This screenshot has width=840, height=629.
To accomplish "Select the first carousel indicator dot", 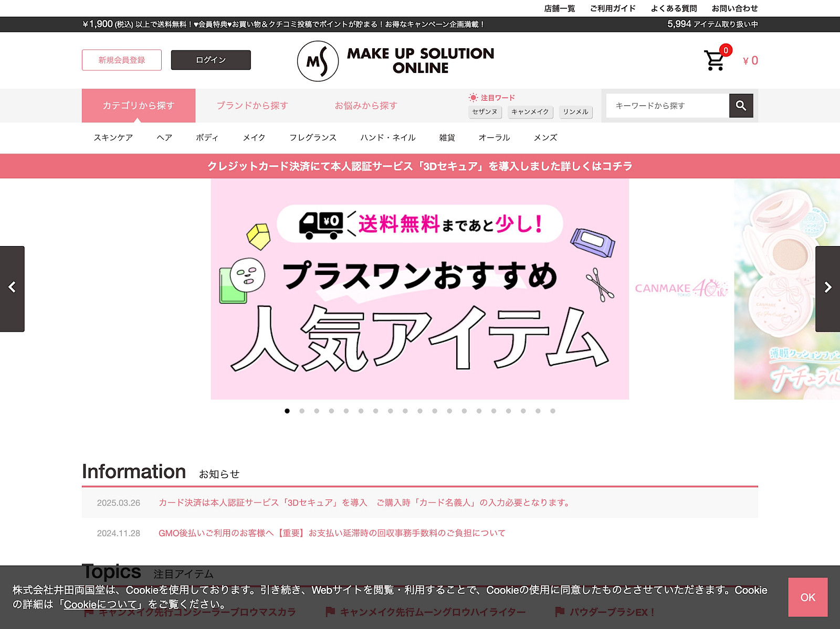I will click(287, 411).
